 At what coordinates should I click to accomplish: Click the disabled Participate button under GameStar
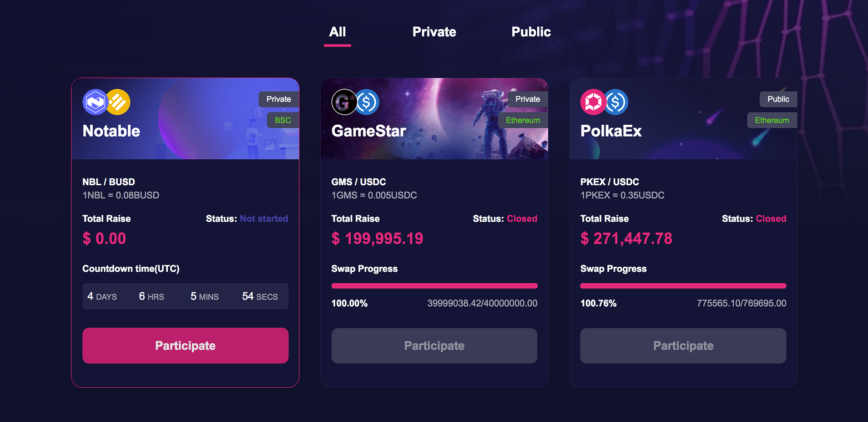(x=434, y=346)
